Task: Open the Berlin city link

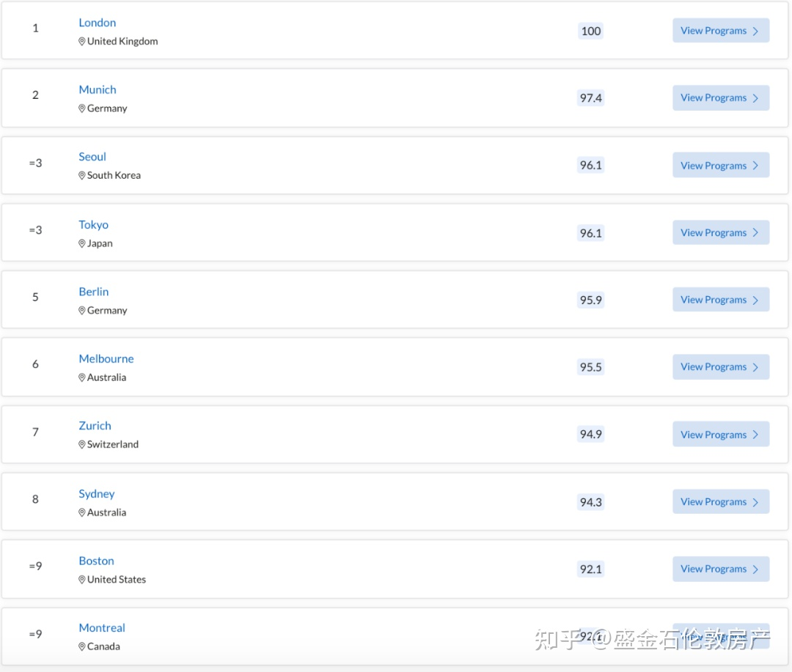Action: (94, 292)
